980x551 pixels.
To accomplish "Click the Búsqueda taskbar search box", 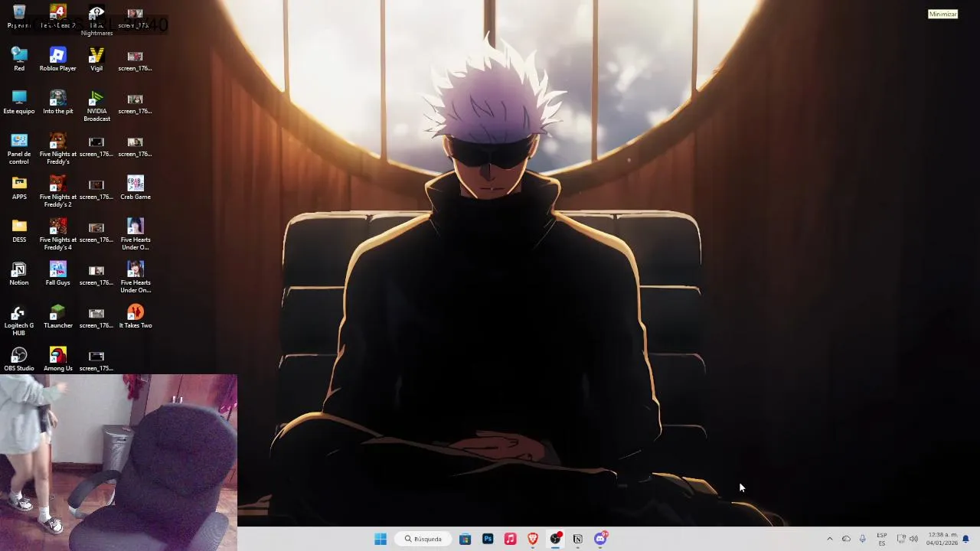I will (424, 539).
